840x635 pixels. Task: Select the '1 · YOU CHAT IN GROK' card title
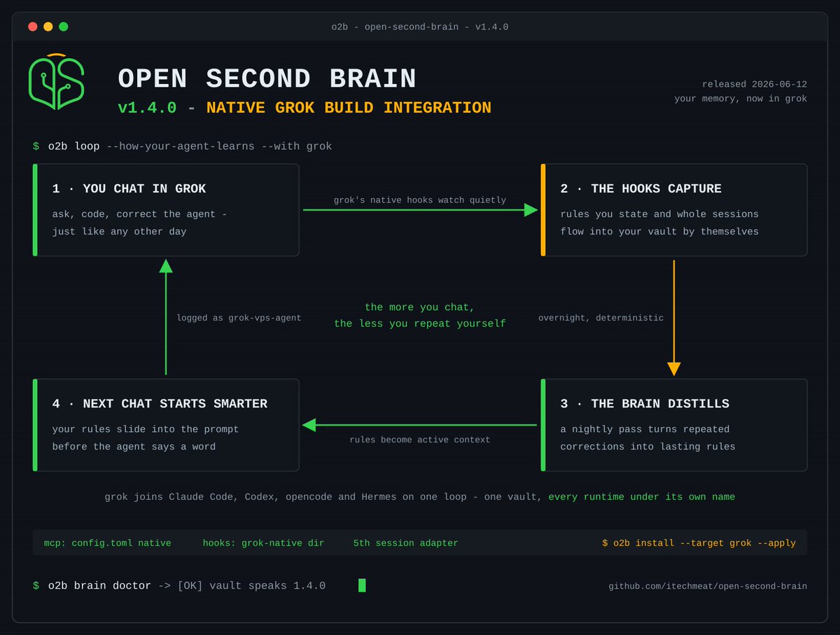pos(129,188)
